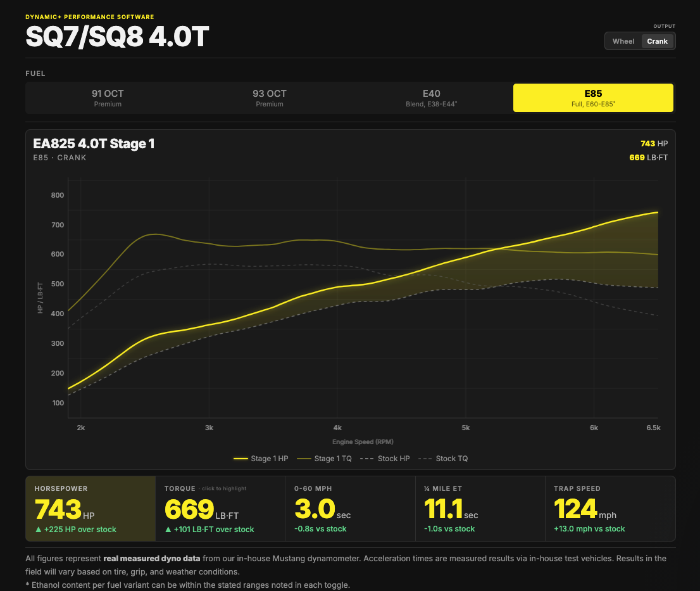
Task: Click the Ethanol content footnote
Action: (x=187, y=585)
